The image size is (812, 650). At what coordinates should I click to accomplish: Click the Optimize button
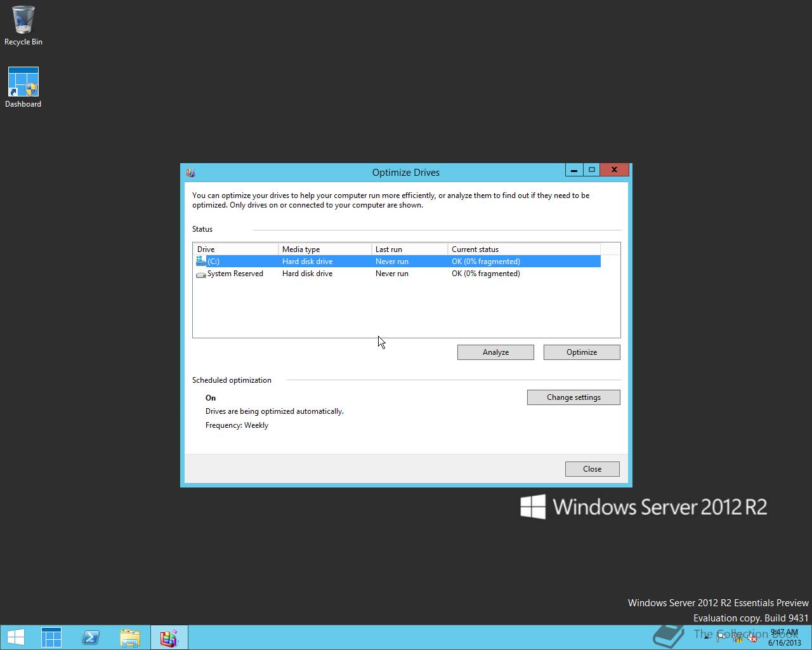tap(582, 352)
